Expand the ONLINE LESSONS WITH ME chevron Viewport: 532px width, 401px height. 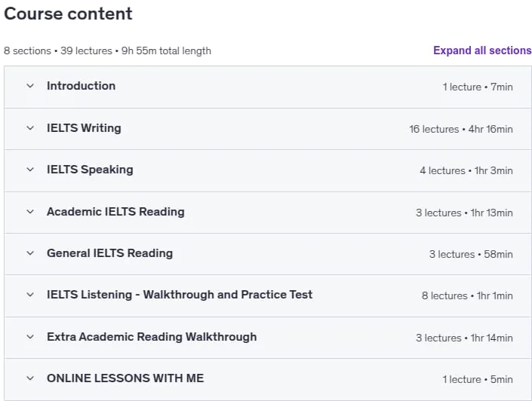(x=30, y=378)
